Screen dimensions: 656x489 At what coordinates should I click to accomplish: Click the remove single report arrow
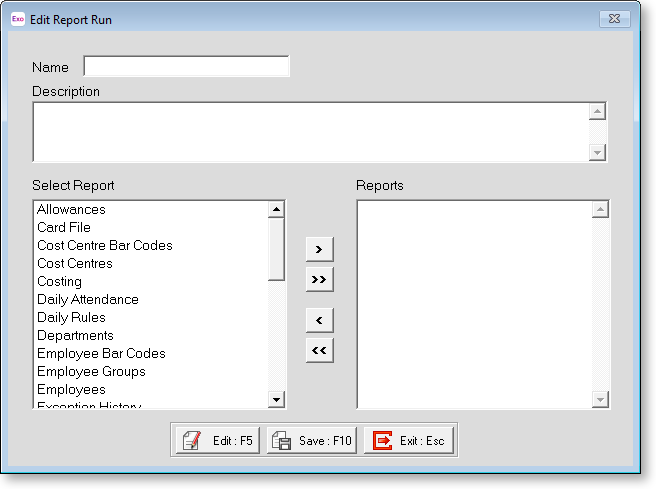pyautogui.click(x=319, y=320)
